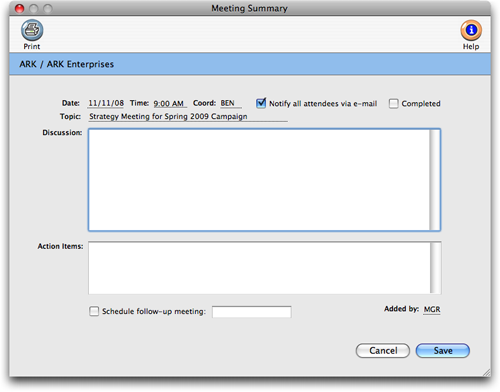
Task: Save the meeting summary
Action: click(443, 351)
